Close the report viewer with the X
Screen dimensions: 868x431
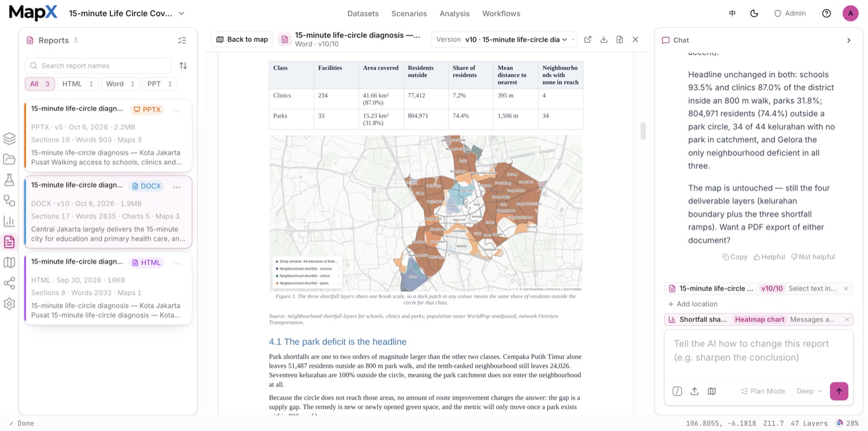[635, 39]
